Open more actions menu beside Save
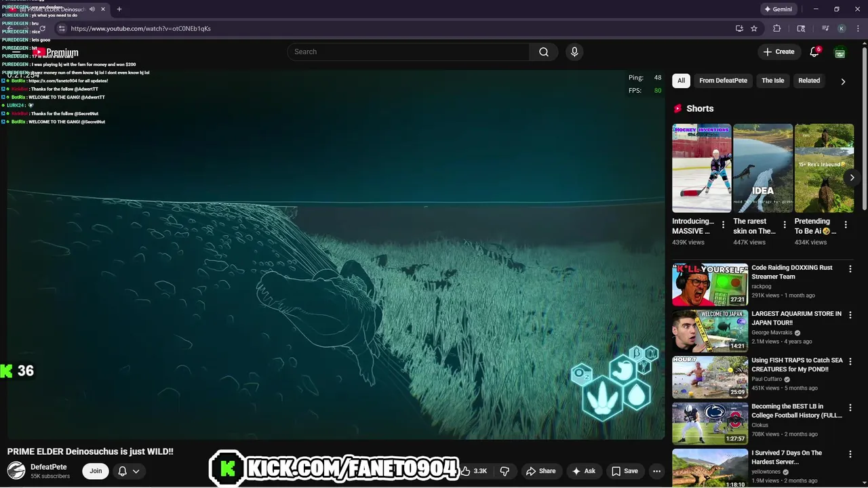Screen dimensions: 868x488 656,471
